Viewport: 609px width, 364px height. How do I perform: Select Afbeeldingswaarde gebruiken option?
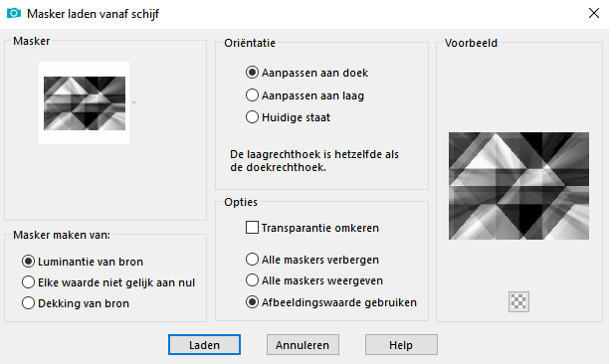[x=331, y=302]
